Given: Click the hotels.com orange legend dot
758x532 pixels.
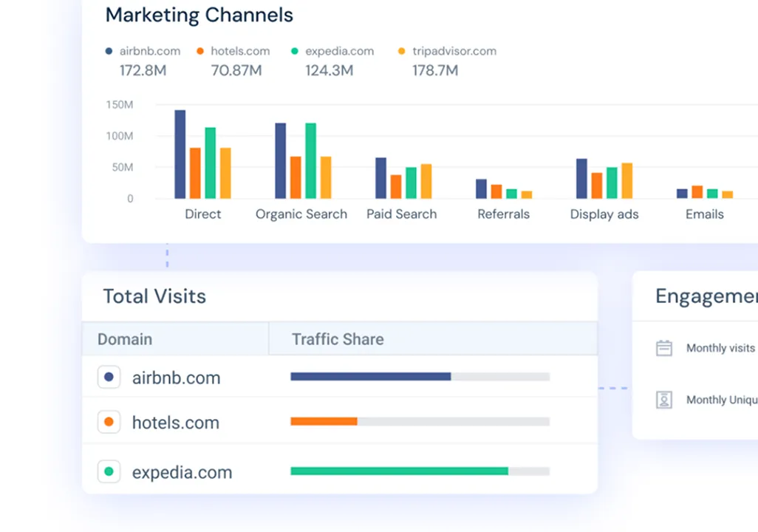Looking at the screenshot, I should 200,52.
